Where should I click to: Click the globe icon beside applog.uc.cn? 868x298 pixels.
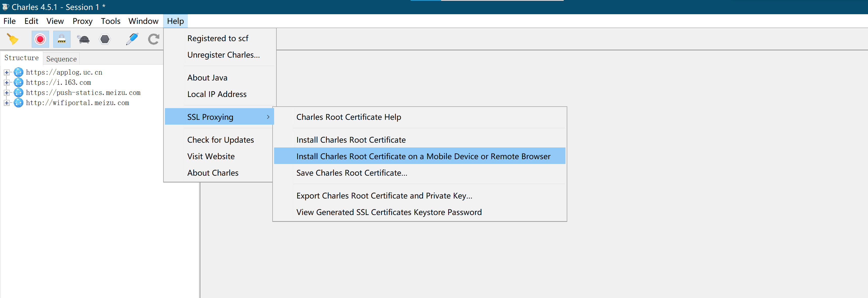(x=19, y=72)
